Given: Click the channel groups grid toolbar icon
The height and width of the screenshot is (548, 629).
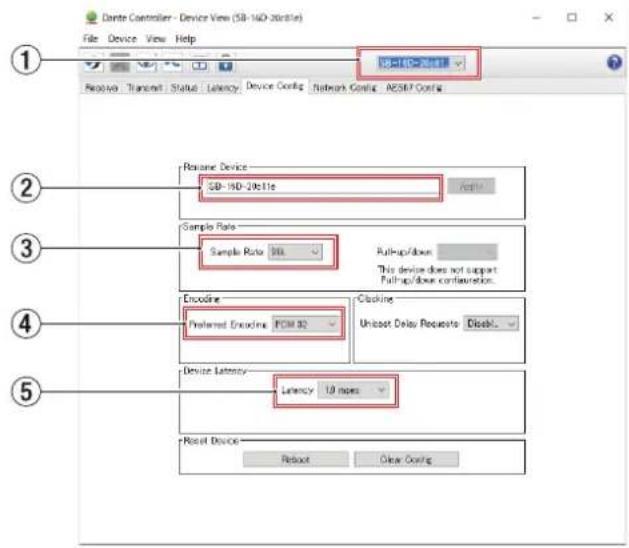Looking at the screenshot, I should [x=120, y=63].
